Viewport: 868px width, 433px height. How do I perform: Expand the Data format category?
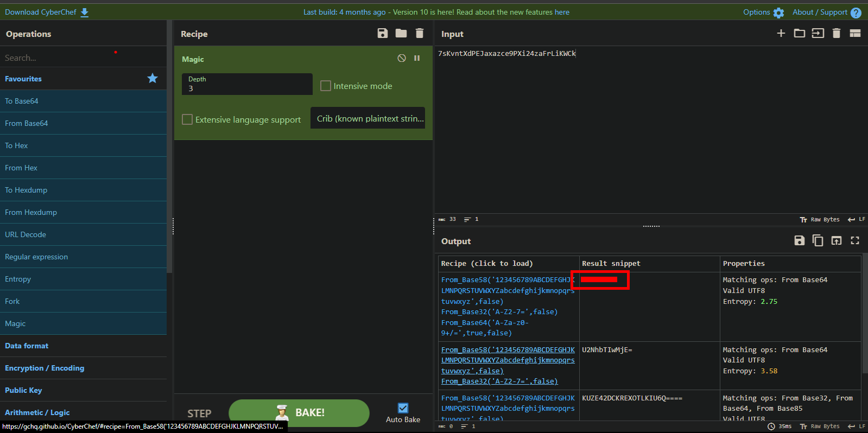point(27,346)
